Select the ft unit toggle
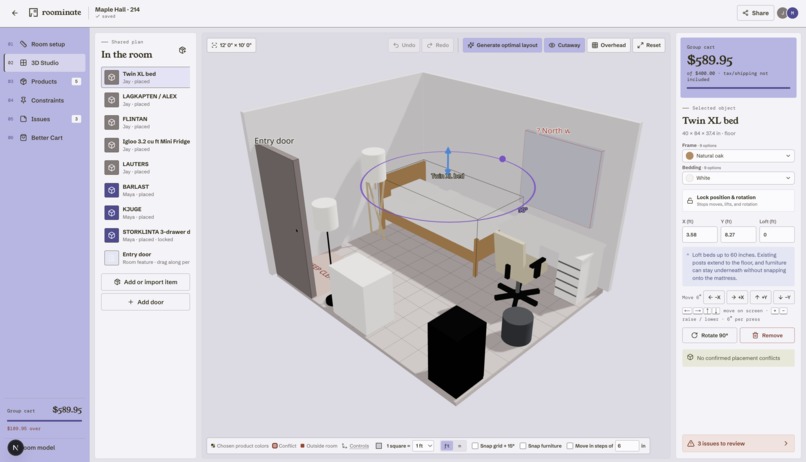 (x=447, y=446)
